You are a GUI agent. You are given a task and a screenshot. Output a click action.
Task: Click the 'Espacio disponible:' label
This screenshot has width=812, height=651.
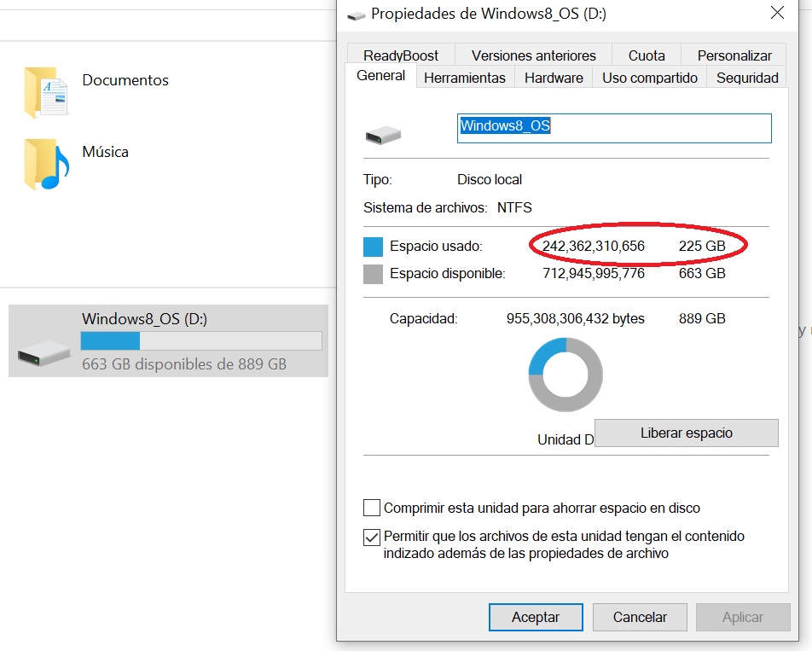[x=448, y=273]
